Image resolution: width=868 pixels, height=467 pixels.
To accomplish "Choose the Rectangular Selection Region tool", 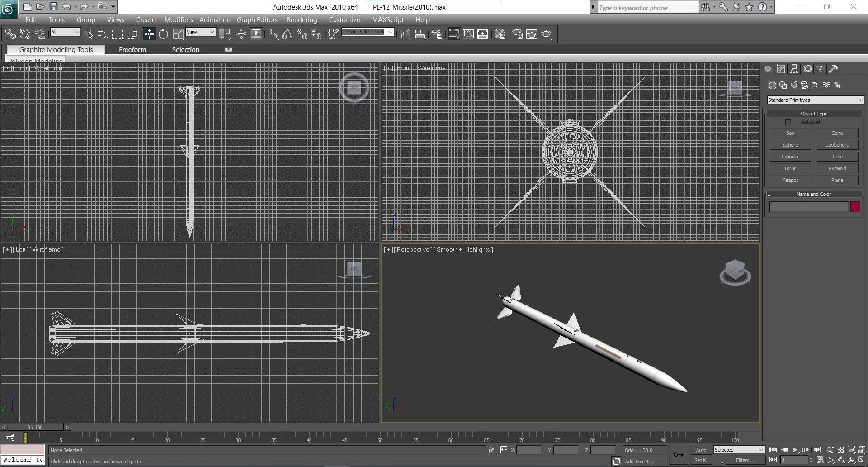I will tap(118, 34).
